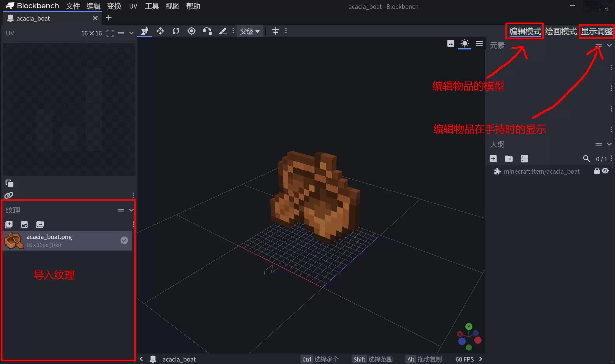Add a cube in the outliner
Image resolution: width=615 pixels, height=364 pixels.
(x=493, y=159)
